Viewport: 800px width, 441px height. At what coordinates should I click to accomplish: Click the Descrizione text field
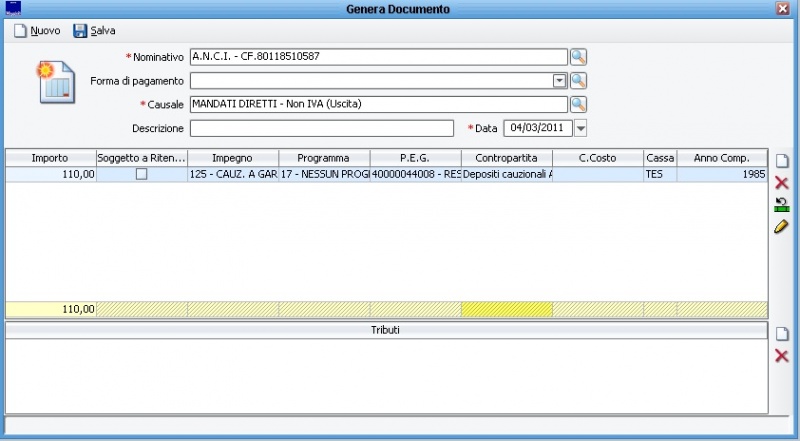tap(322, 128)
